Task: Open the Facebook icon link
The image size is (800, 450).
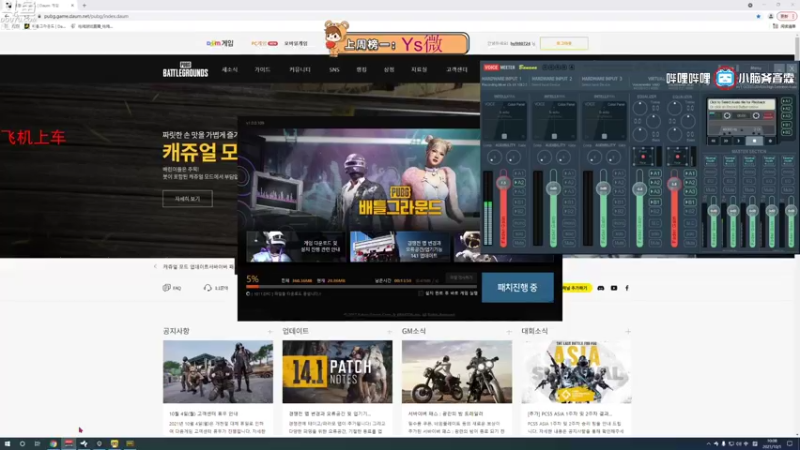Action: point(627,288)
